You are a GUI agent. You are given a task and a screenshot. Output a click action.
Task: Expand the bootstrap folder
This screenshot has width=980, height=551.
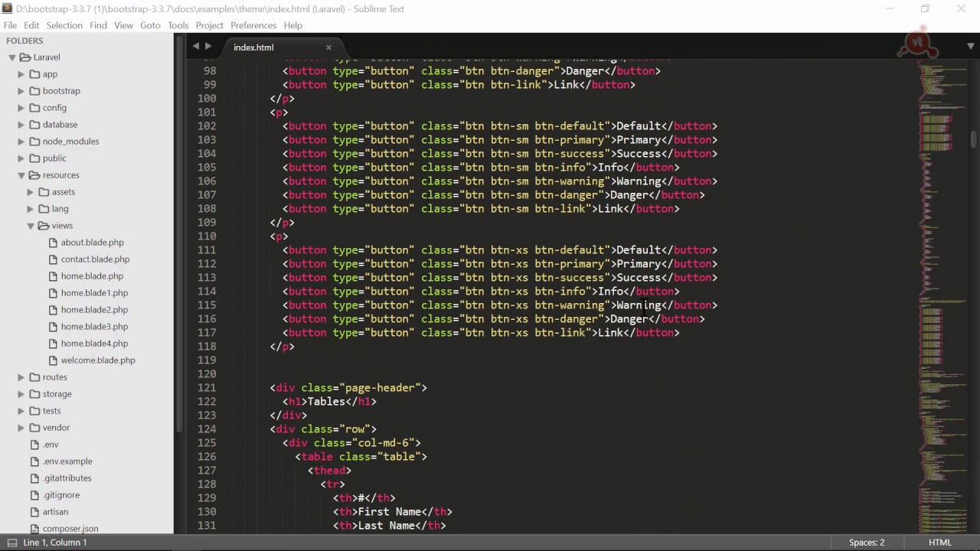[21, 91]
